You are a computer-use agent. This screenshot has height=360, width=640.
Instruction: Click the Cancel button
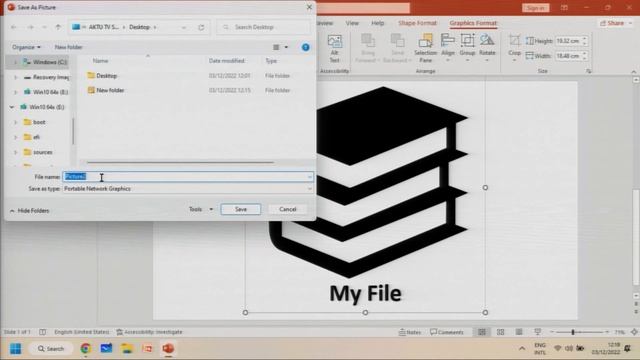[288, 209]
